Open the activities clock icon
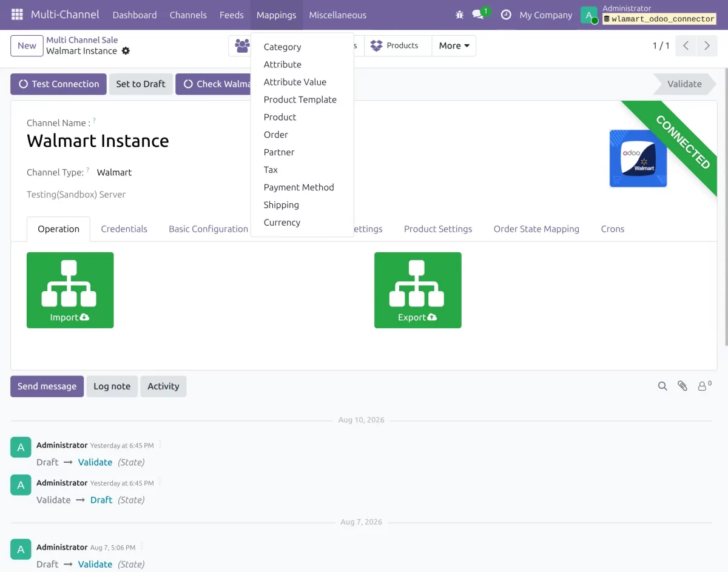Viewport: 728px width, 572px height. 506,15
